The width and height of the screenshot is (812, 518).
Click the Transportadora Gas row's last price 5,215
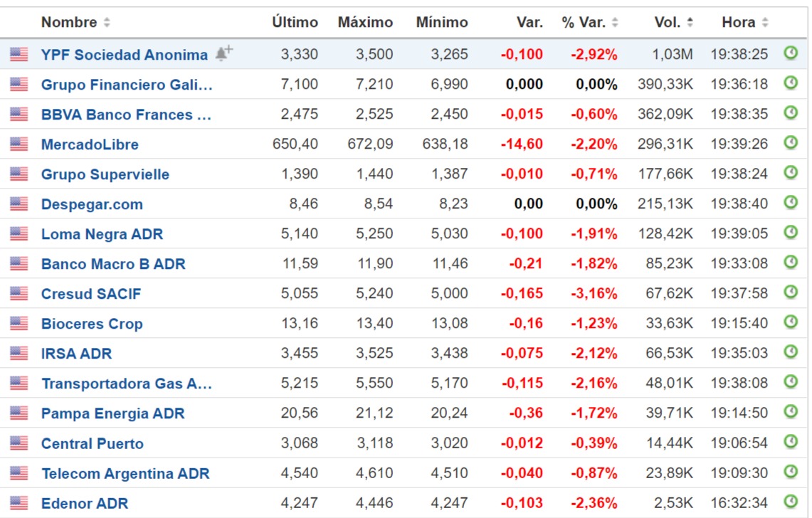pyautogui.click(x=299, y=384)
